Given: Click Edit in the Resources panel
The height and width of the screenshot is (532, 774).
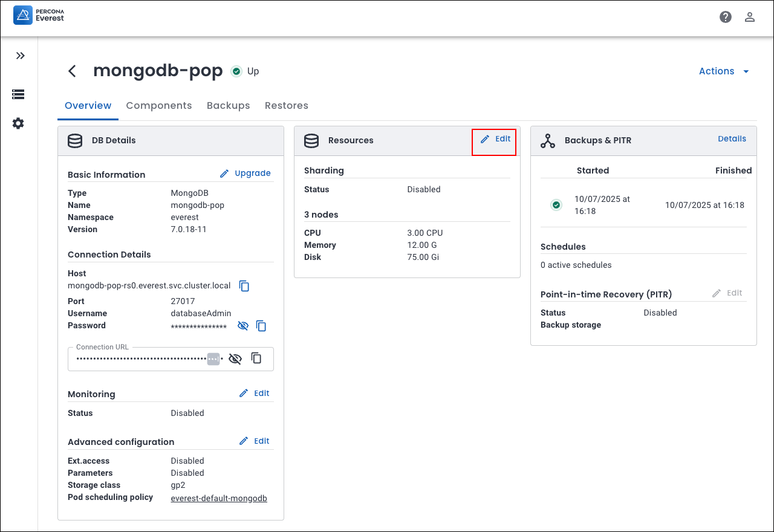Looking at the screenshot, I should (x=495, y=139).
